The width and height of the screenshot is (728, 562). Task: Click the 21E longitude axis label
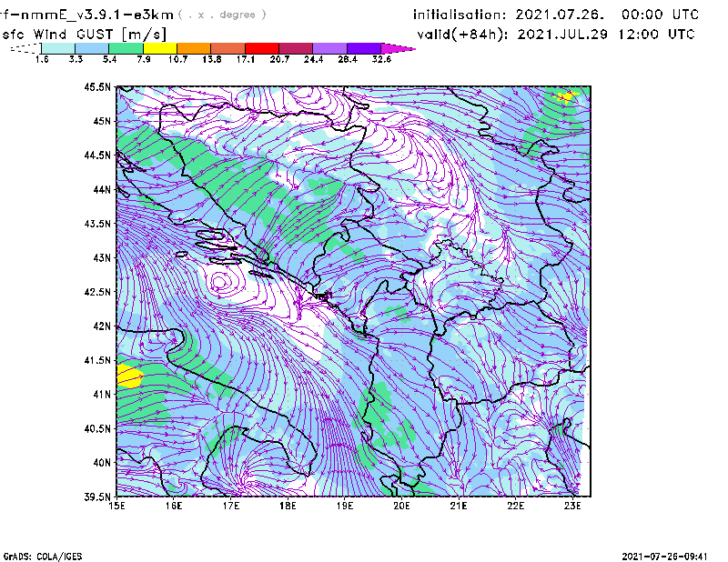[459, 506]
